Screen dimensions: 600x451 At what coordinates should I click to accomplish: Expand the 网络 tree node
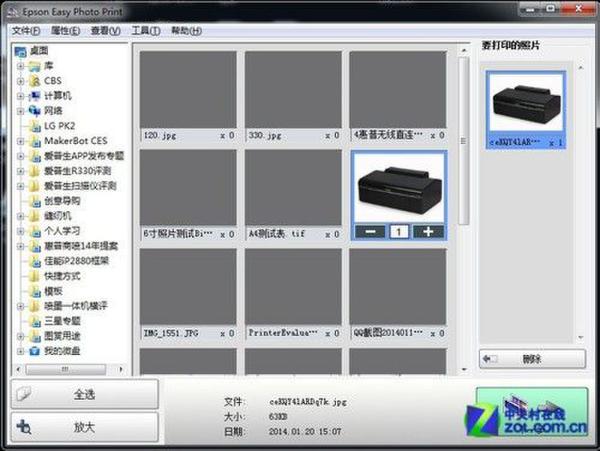click(21, 111)
